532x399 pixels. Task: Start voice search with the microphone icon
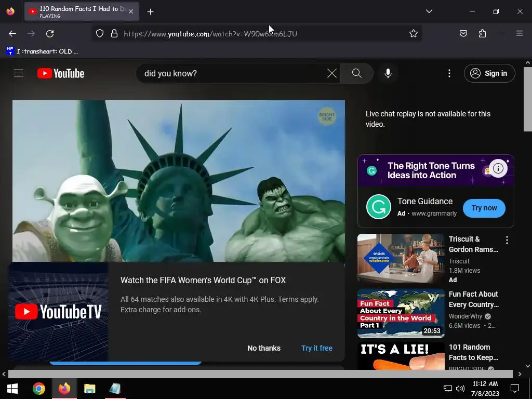tap(388, 73)
